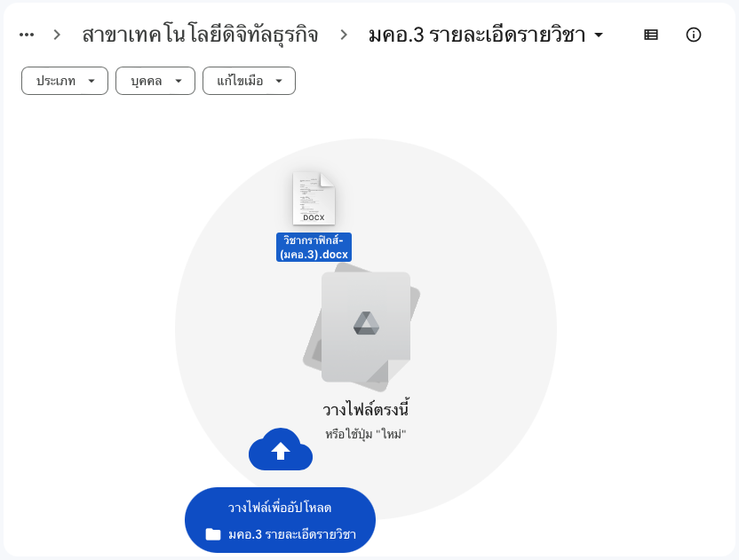Image resolution: width=739 pixels, height=560 pixels.
Task: Click the มคอ.3 รายละเอียดรายวิชา breadcrumb title
Action: 476,35
